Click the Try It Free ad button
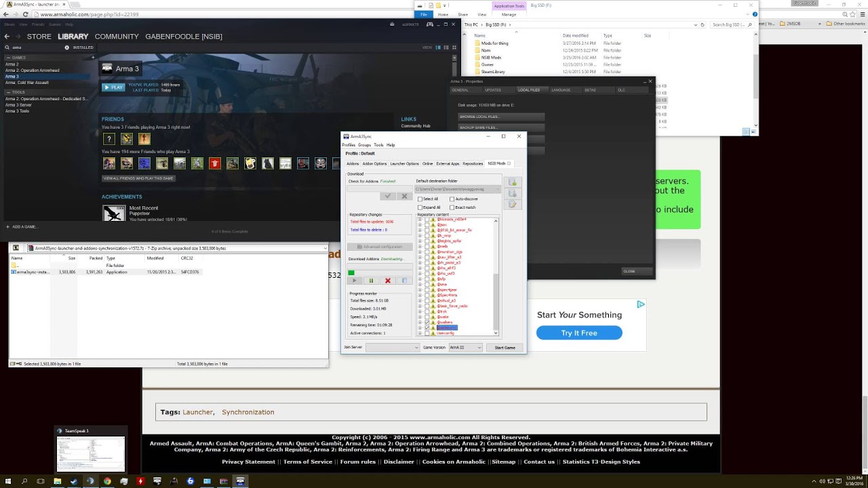The width and height of the screenshot is (868, 488). click(579, 333)
